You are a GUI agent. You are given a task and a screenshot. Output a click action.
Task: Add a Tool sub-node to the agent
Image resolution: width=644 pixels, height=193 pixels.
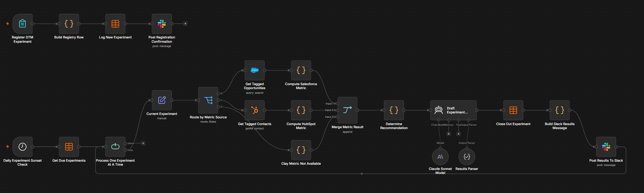click(458, 134)
